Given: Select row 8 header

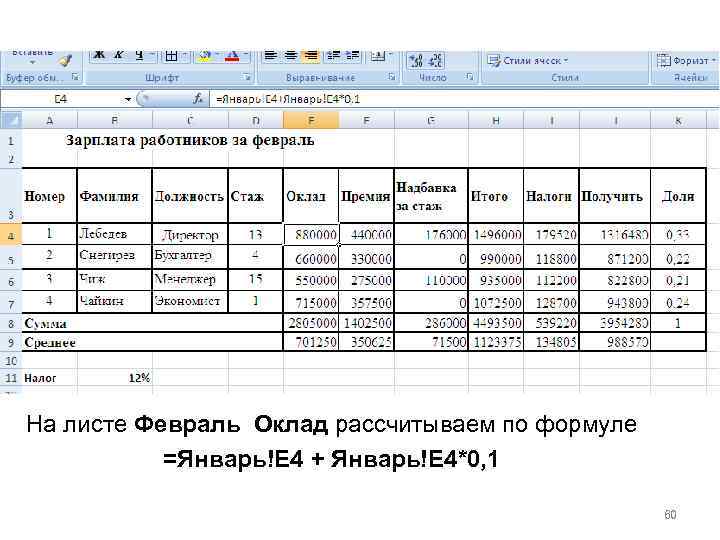Looking at the screenshot, I should [x=11, y=323].
